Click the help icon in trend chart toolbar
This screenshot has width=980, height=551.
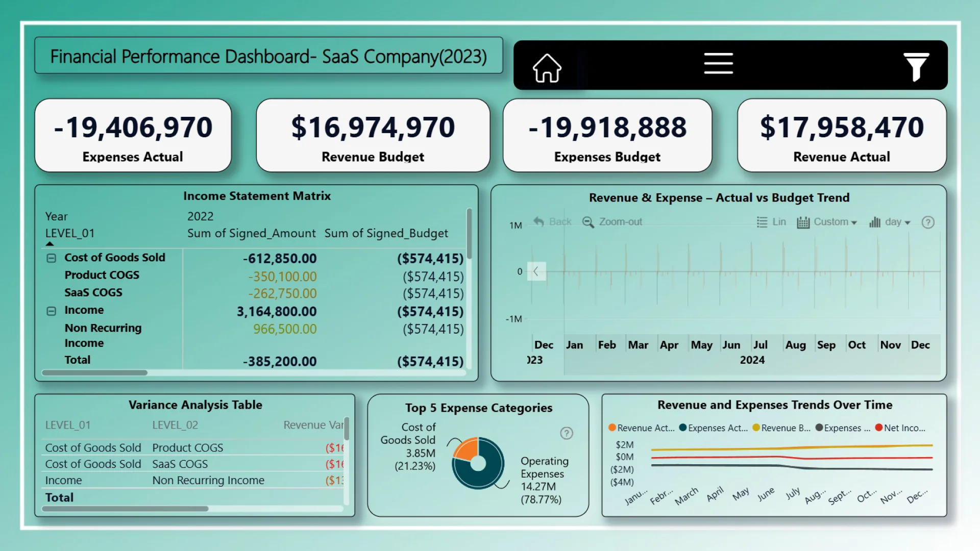point(927,222)
